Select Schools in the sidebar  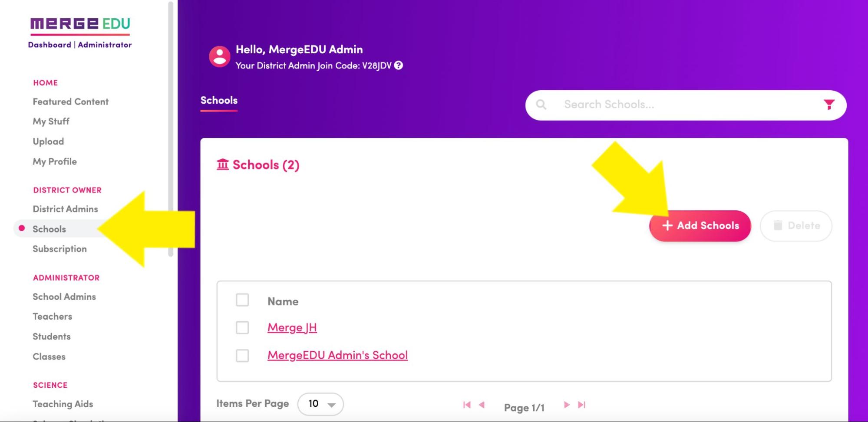[x=50, y=229]
